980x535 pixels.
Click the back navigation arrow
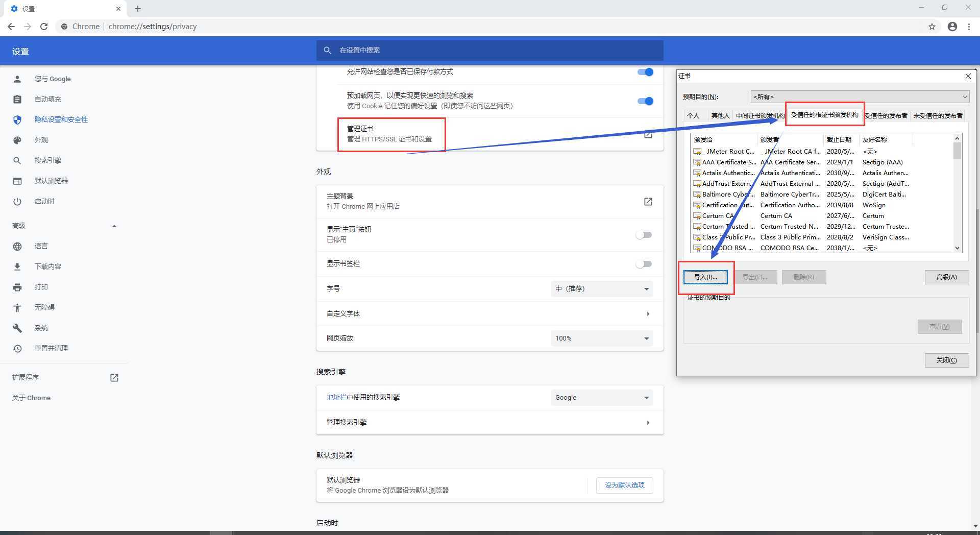click(x=11, y=27)
